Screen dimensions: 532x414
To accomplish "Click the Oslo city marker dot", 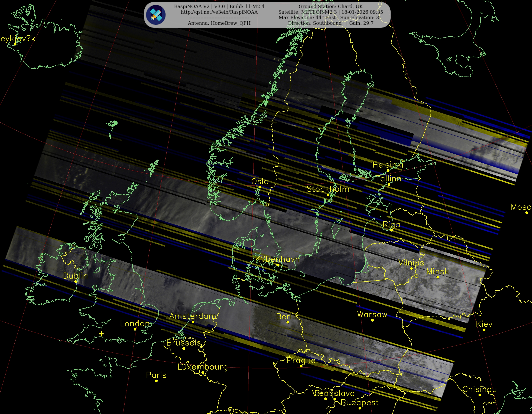I will pos(260,187).
